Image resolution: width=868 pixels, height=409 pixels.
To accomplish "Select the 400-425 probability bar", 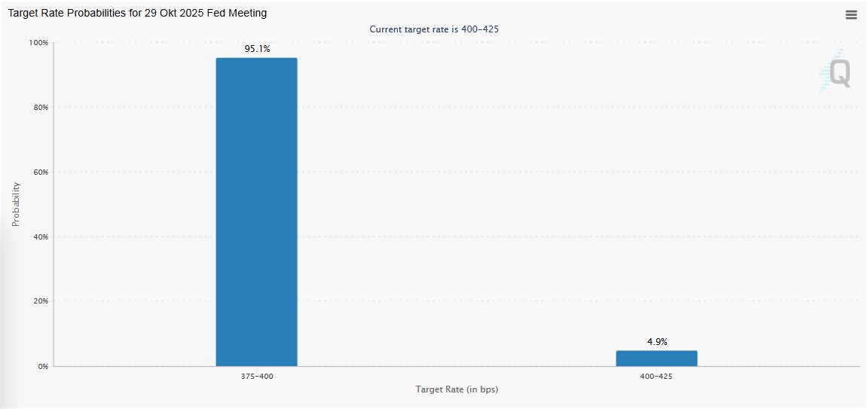I will pos(656,358).
